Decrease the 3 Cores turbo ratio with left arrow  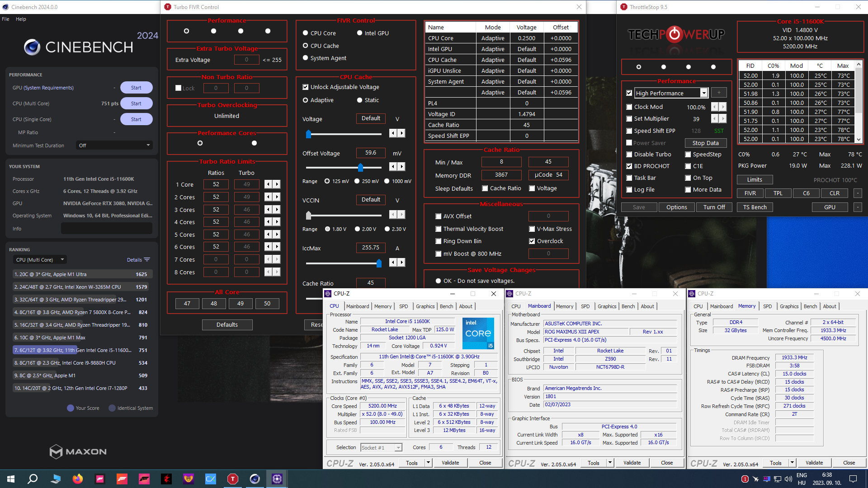(x=269, y=210)
